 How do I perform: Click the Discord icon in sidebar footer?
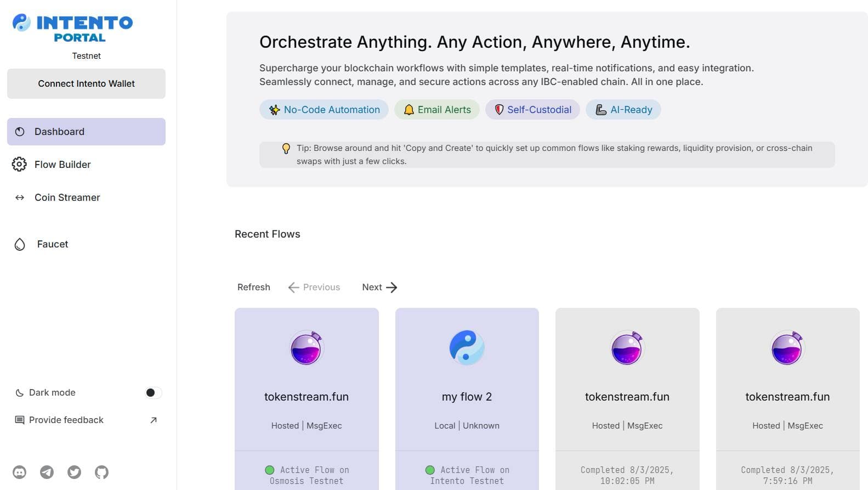pos(20,472)
